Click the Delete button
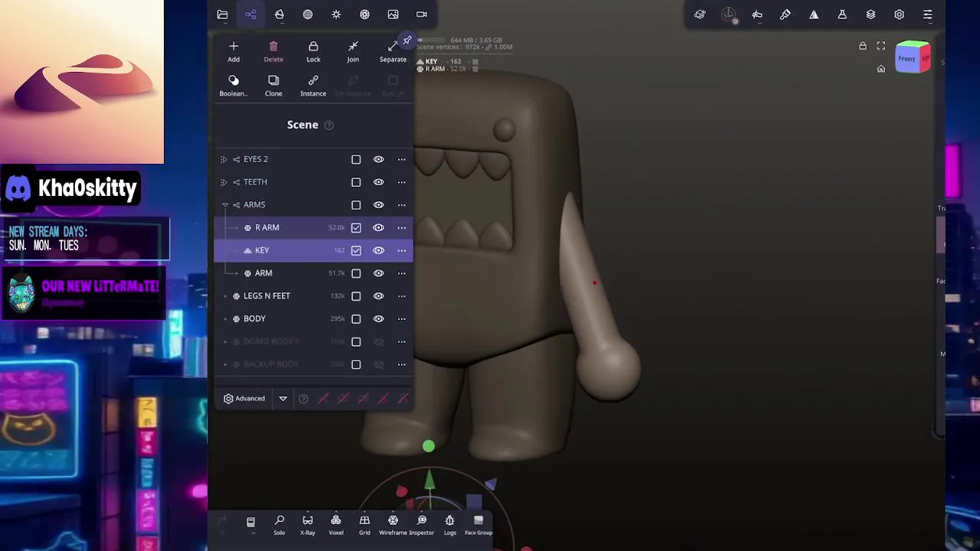Viewport: 980px width, 551px height. click(x=273, y=52)
